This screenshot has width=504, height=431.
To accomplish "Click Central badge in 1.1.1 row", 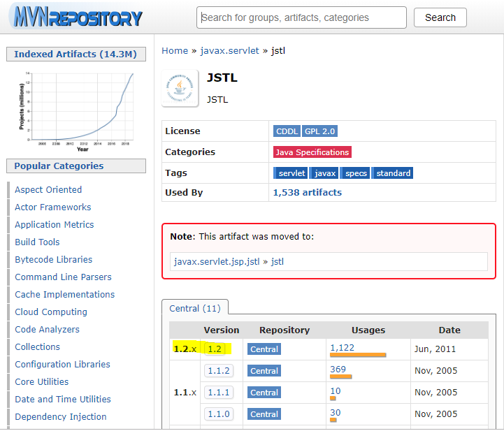I will (x=264, y=393).
